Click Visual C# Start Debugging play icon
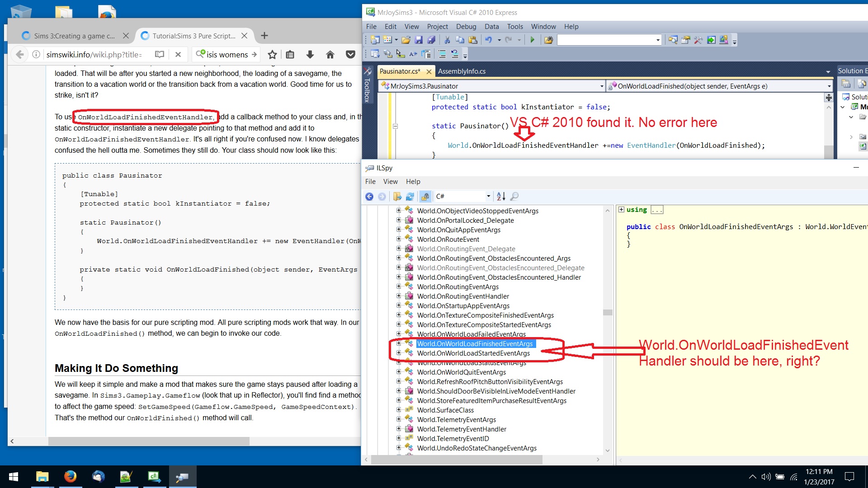 pos(532,40)
